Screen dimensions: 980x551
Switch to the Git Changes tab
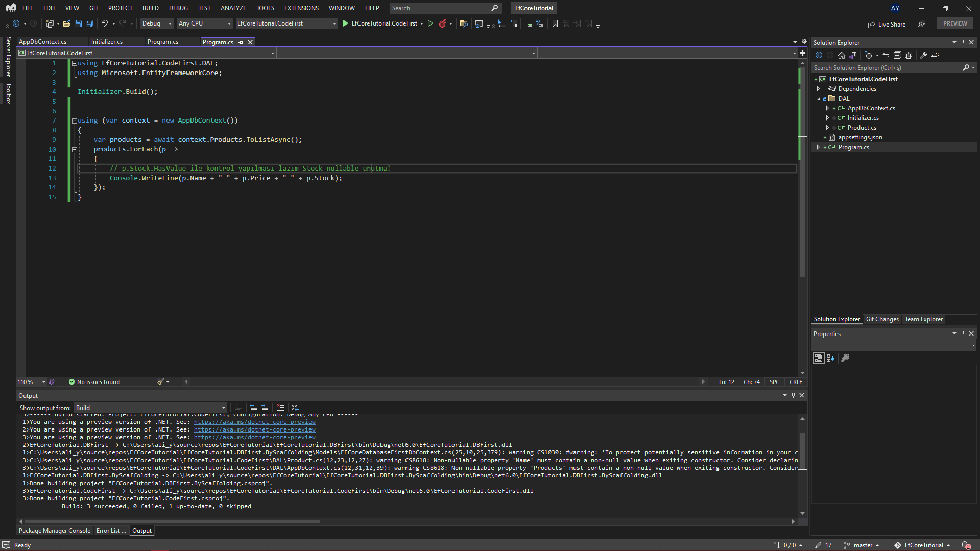[882, 319]
